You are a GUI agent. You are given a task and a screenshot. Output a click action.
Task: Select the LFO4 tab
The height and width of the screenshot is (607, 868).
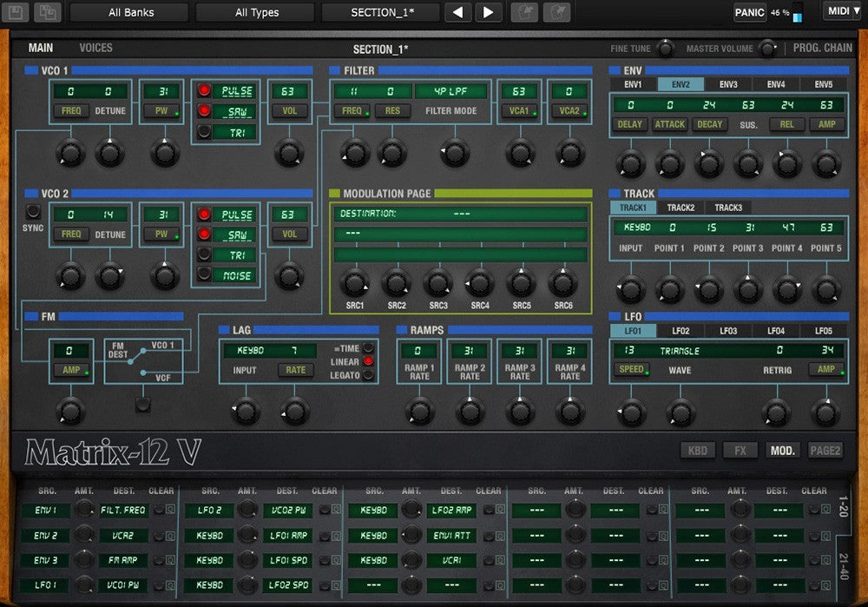775,331
